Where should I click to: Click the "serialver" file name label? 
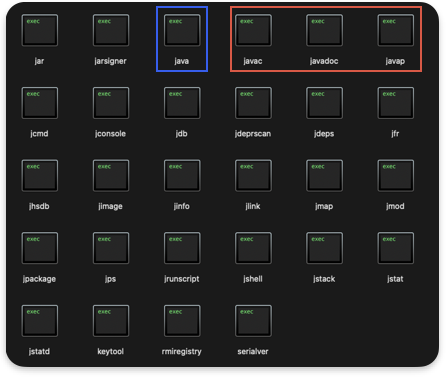[253, 352]
